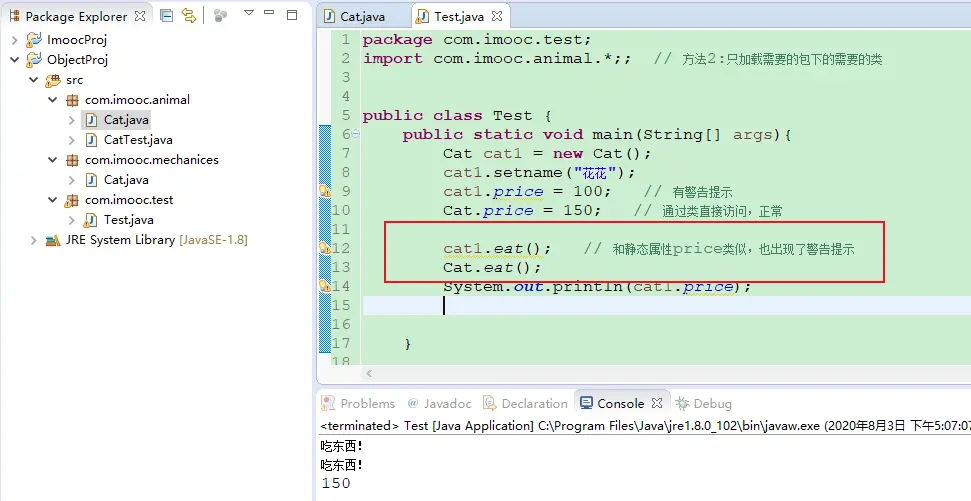Minimize the Package Explorer panel

point(270,15)
